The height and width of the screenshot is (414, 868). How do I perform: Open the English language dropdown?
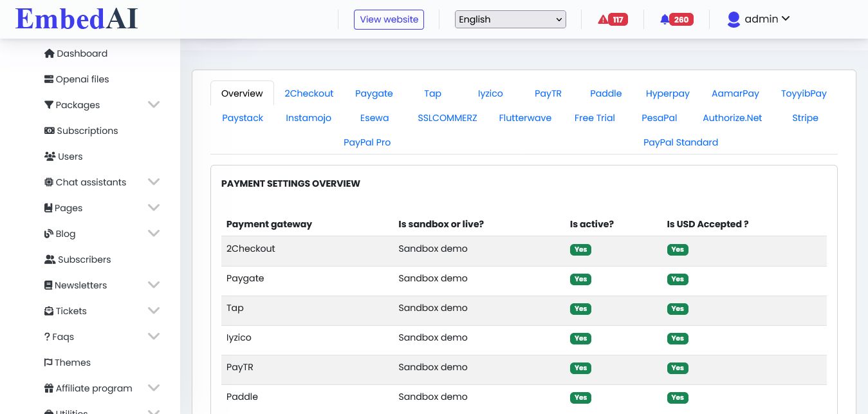[510, 19]
